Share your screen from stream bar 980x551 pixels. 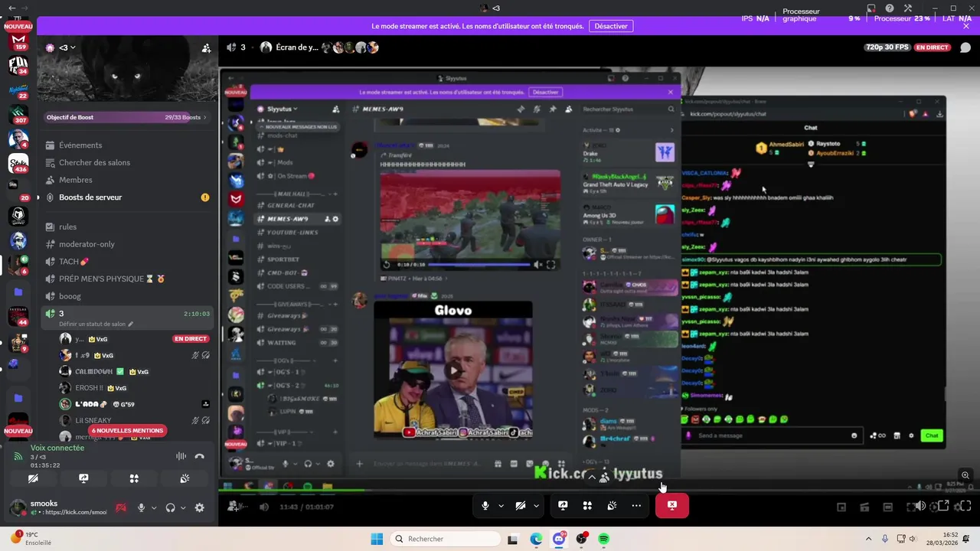(x=563, y=505)
